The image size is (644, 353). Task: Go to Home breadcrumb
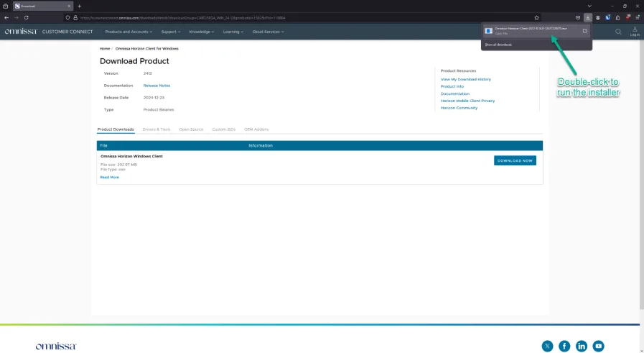[x=105, y=49]
